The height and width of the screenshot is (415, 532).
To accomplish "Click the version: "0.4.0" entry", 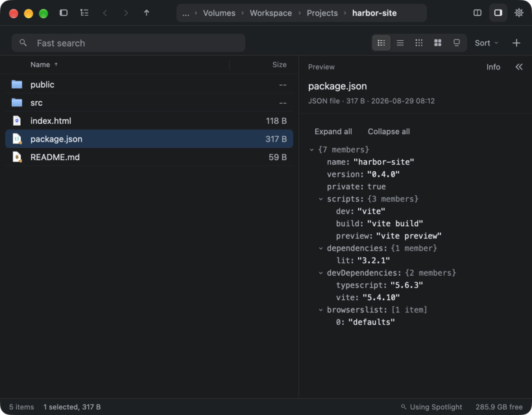I will (363, 174).
